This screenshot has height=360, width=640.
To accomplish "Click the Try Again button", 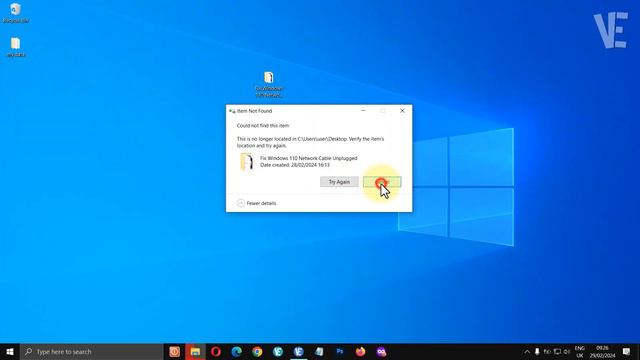I will pyautogui.click(x=339, y=182).
